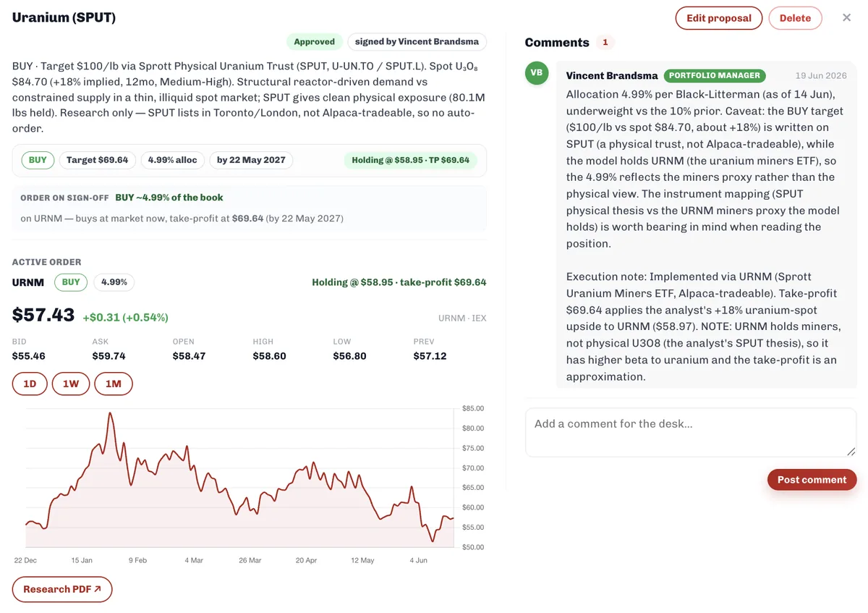The width and height of the screenshot is (868, 613).
Task: Open the Research PDF link
Action: [x=62, y=589]
